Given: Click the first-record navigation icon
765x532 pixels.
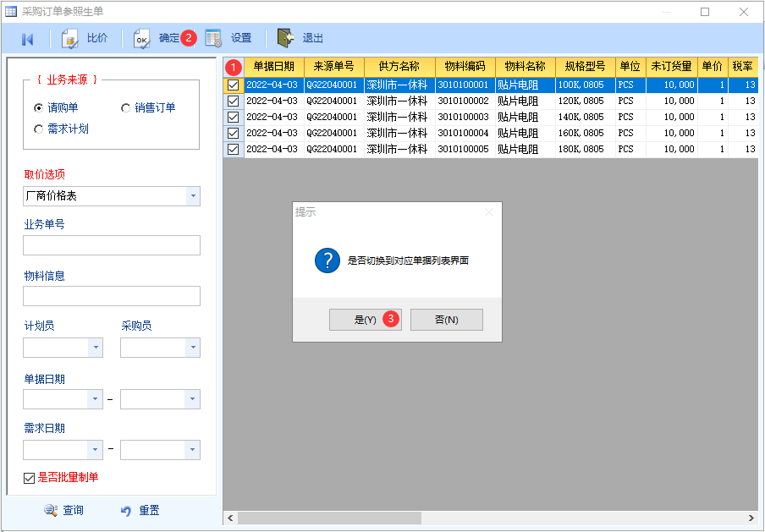Looking at the screenshot, I should tap(27, 39).
